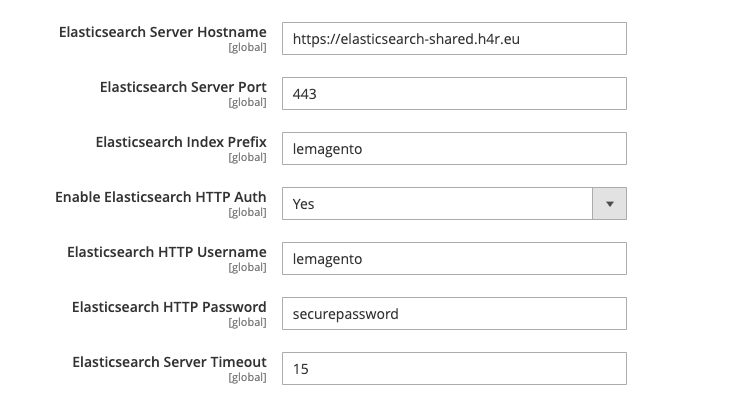Click the Elasticsearch Server Hostname input field
743x405 pixels.
[453, 39]
